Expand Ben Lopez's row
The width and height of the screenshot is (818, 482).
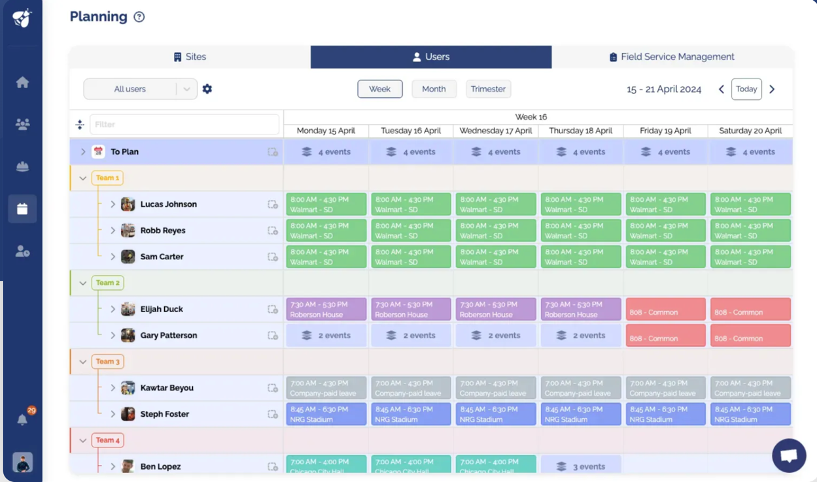pos(113,466)
